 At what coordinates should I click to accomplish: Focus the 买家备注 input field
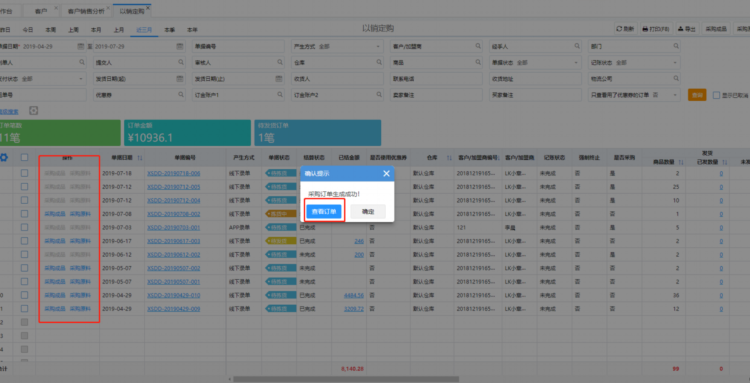[535, 95]
